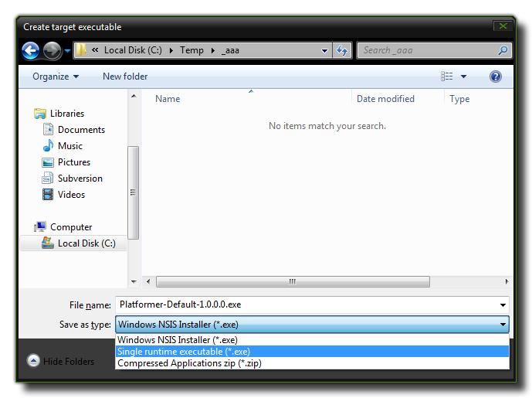Click Hide Folders button

click(x=60, y=361)
